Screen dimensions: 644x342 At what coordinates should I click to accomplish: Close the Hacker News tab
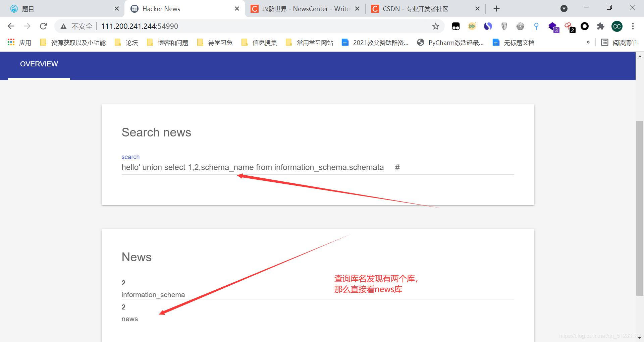click(x=237, y=9)
